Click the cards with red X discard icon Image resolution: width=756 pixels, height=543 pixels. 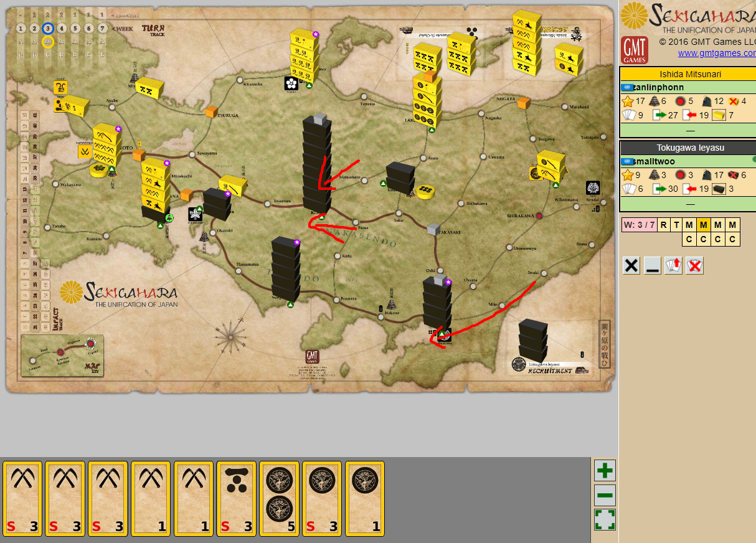coord(695,265)
